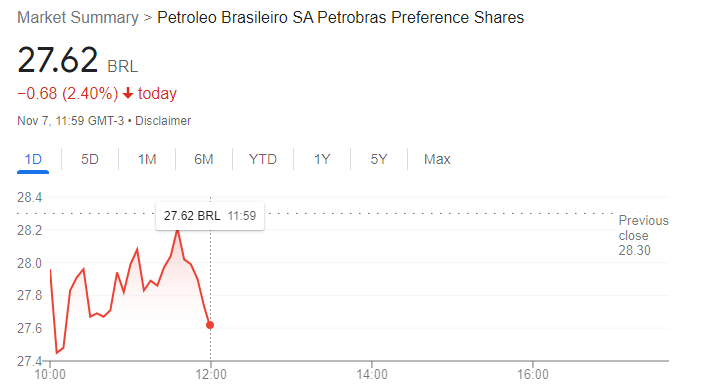Switch to the 5Y range tab

tap(379, 159)
